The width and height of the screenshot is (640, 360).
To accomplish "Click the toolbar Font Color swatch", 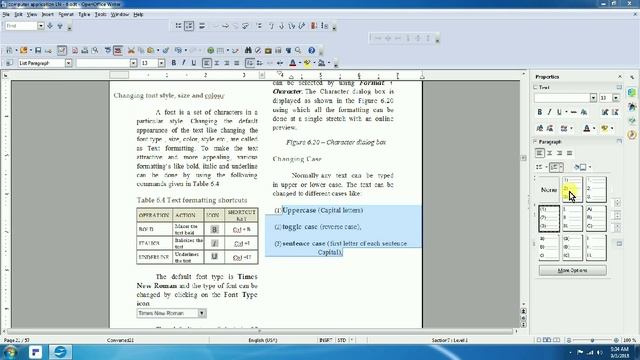I will [293, 63].
